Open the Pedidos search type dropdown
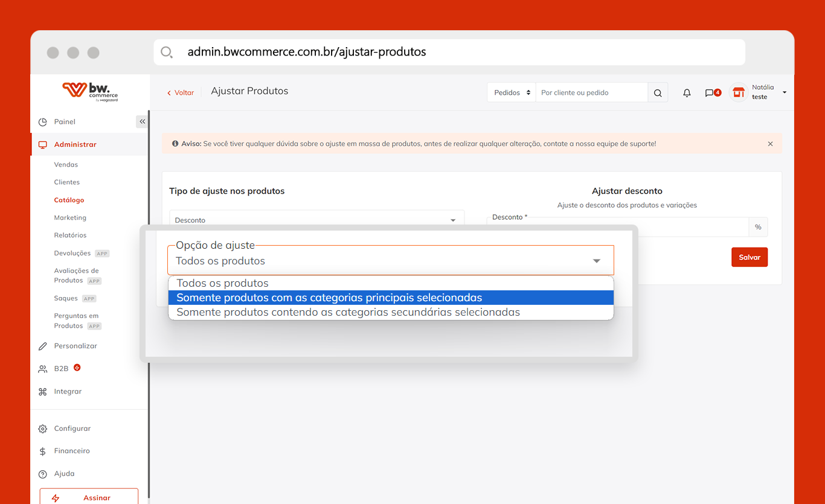 click(512, 93)
